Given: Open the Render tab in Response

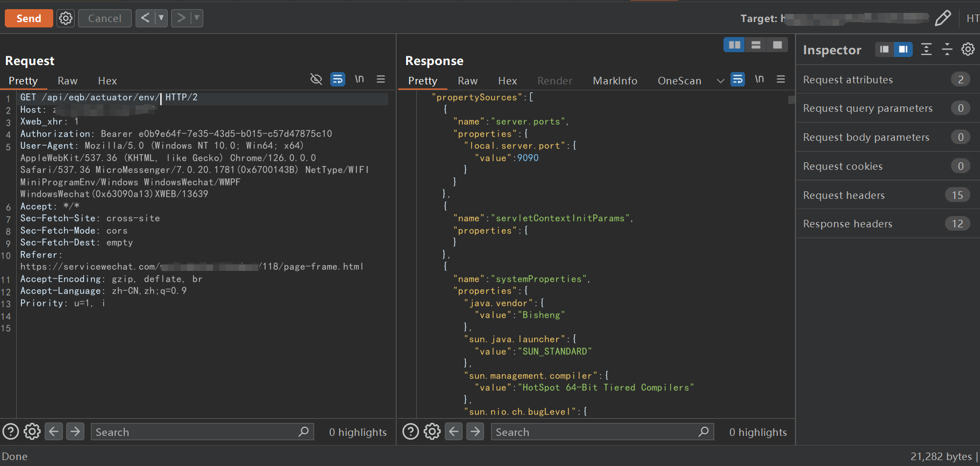Looking at the screenshot, I should pos(555,81).
